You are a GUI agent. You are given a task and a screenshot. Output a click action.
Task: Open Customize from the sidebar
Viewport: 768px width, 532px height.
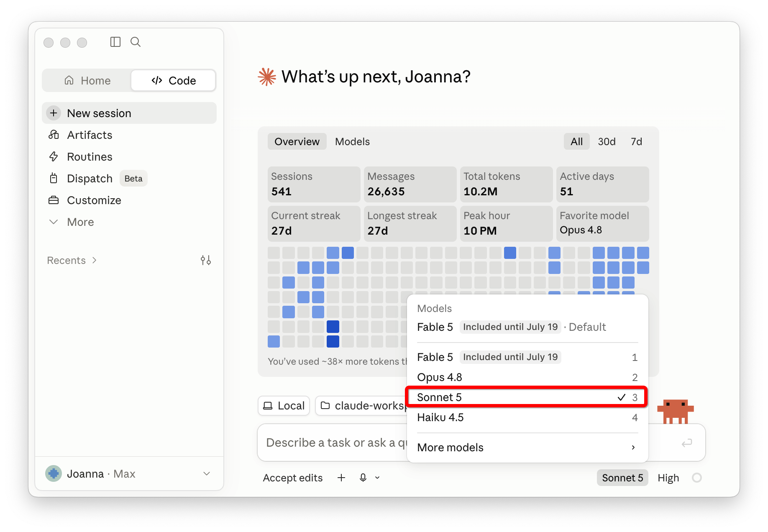(x=129, y=200)
